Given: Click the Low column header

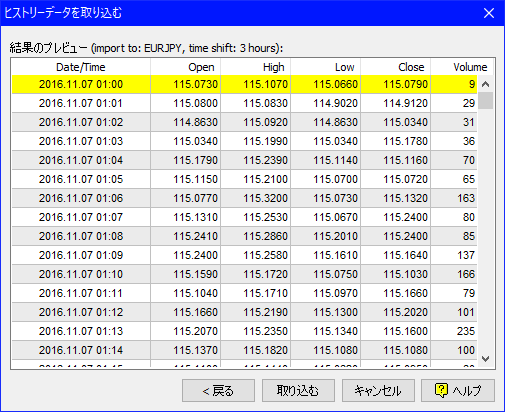Looking at the screenshot, I should tap(325, 67).
